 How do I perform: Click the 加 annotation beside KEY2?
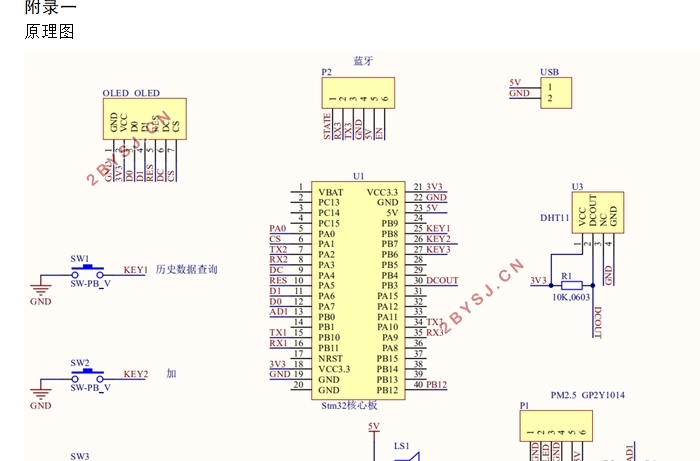[x=171, y=374]
